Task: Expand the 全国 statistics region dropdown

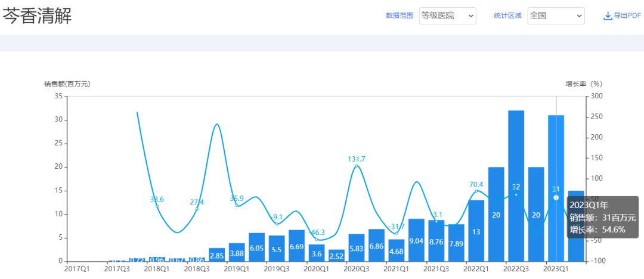Action: [x=556, y=16]
